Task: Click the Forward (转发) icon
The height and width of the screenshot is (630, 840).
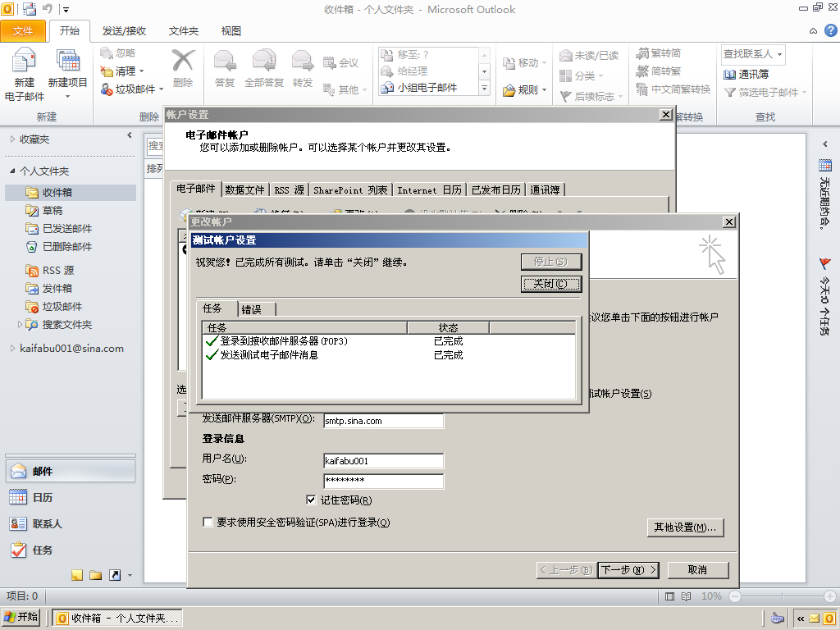Action: click(x=303, y=60)
